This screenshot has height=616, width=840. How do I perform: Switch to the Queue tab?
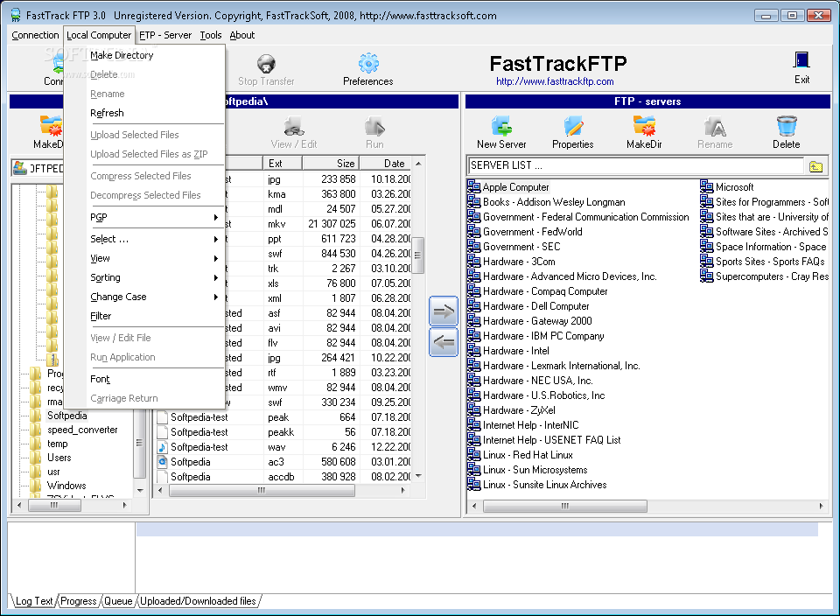118,601
